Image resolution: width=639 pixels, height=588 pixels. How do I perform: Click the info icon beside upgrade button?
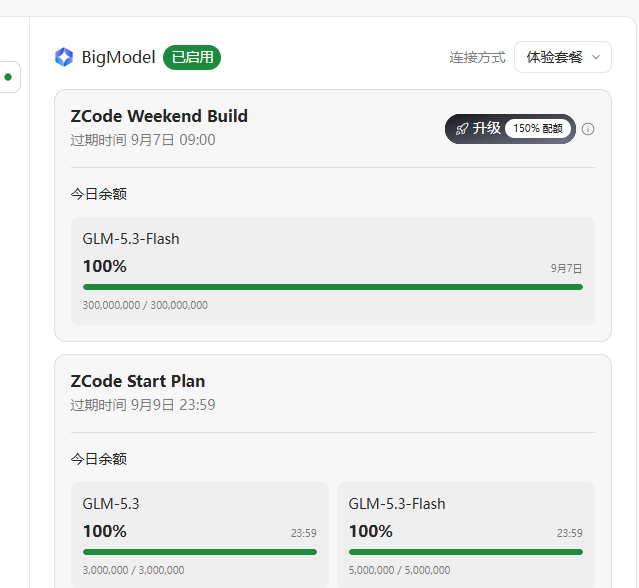tap(588, 129)
